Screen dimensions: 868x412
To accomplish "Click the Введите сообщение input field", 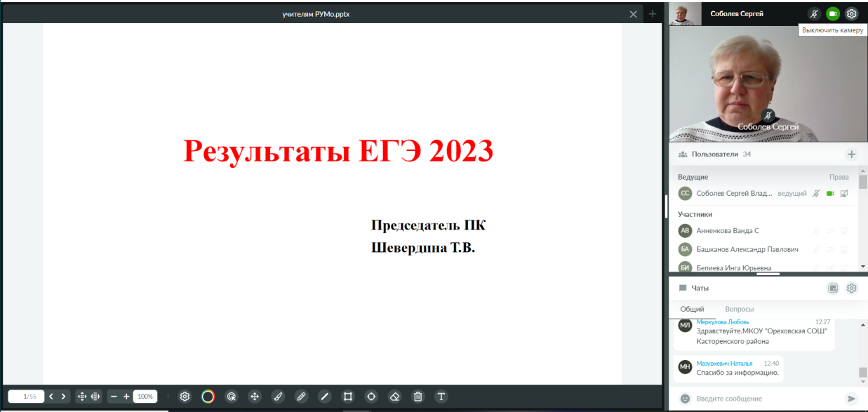I will [768, 399].
